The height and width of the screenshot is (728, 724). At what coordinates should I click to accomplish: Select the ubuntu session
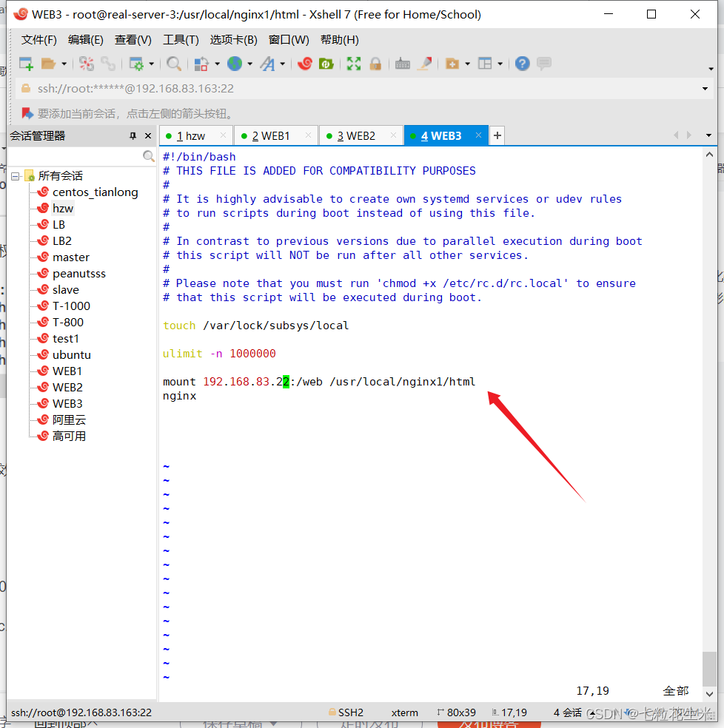tap(72, 354)
